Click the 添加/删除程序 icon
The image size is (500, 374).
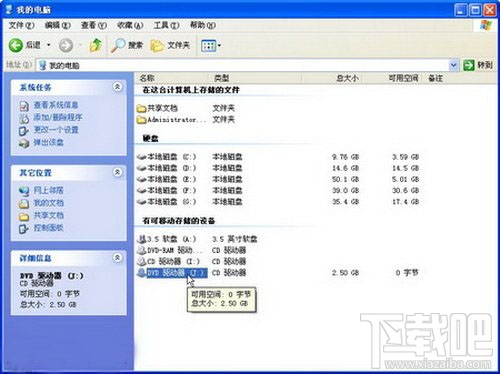tap(24, 118)
